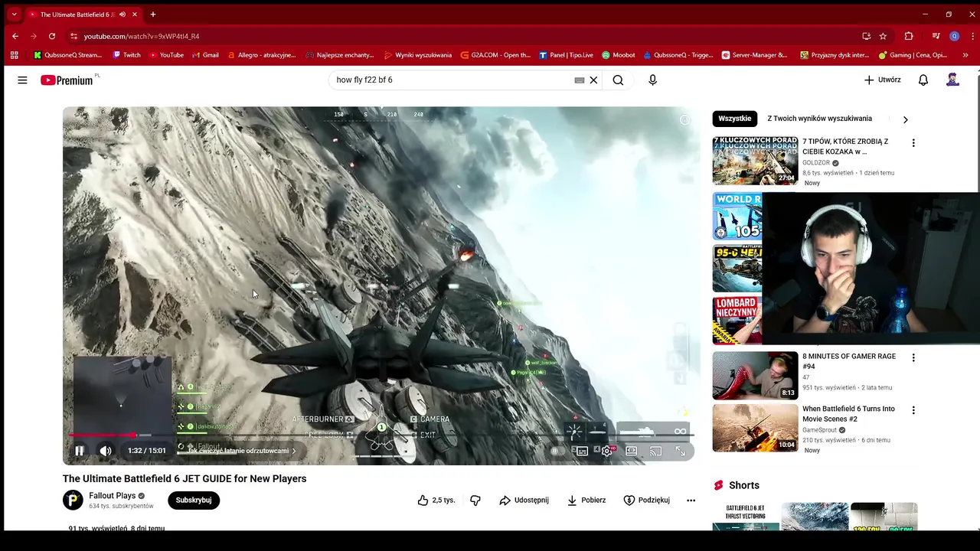Open the on-screen keyboard in search

pos(580,80)
